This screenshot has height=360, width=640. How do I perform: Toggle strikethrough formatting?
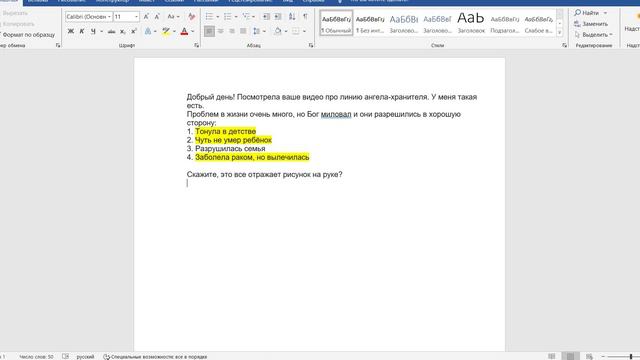click(x=111, y=31)
